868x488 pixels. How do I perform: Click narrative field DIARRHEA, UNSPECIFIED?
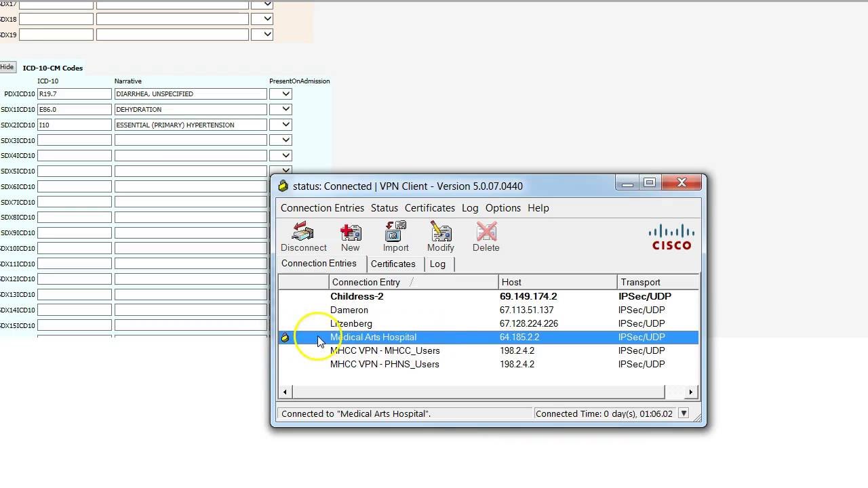pos(191,94)
